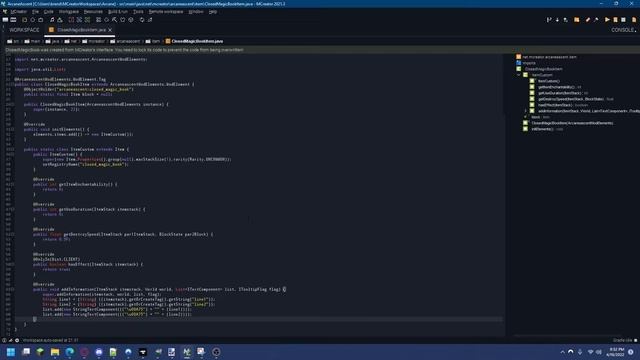
Task: Collapse fold marker at initElements() line
Action: (13, 129)
